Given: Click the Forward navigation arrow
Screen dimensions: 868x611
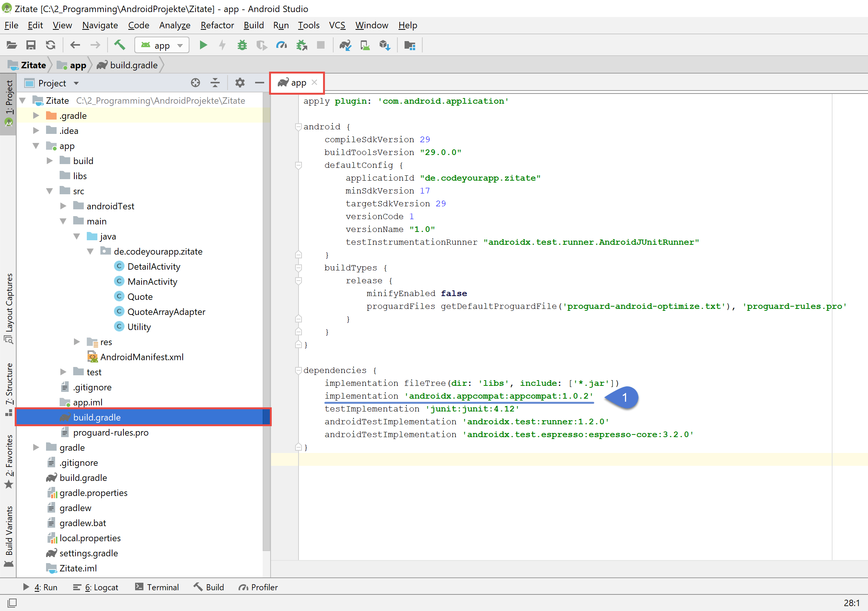Looking at the screenshot, I should [95, 45].
